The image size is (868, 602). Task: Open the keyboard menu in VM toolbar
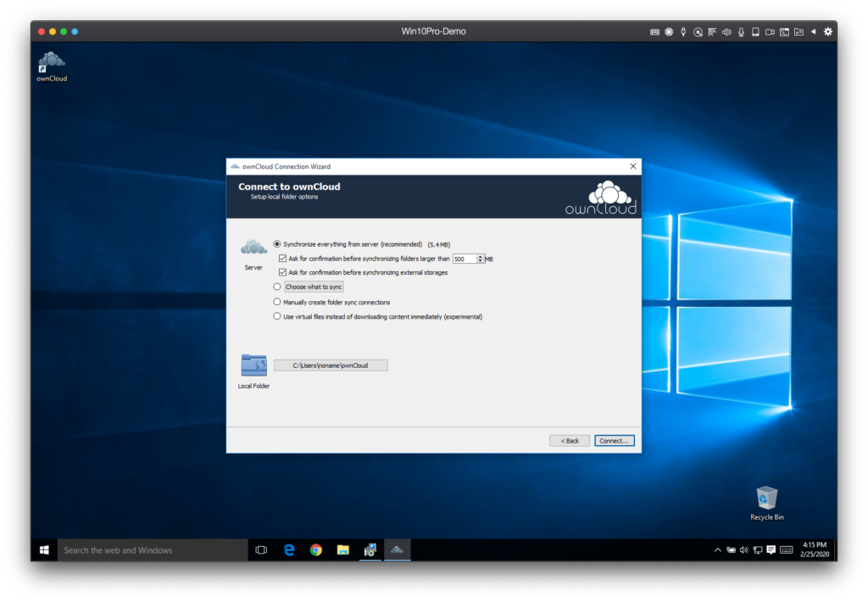(654, 32)
